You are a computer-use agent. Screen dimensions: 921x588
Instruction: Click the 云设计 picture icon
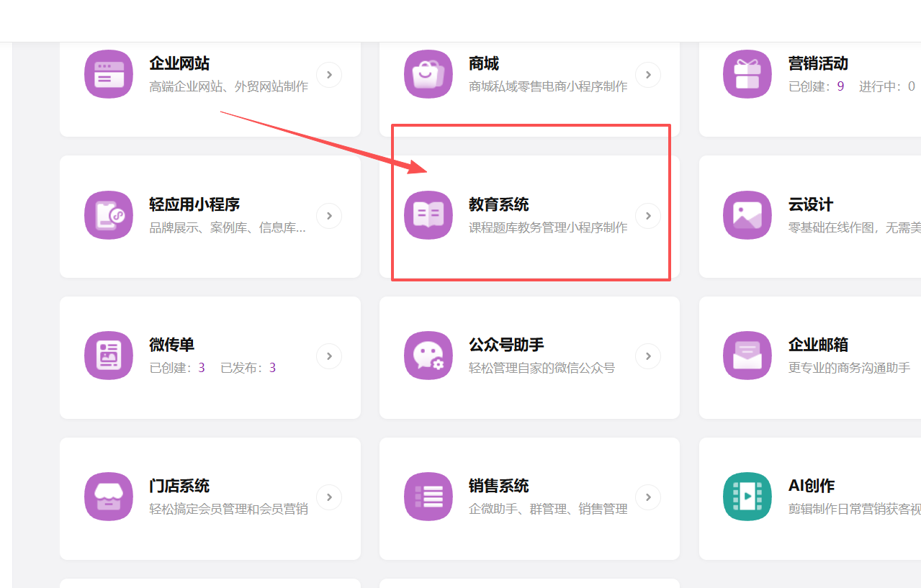coord(747,215)
